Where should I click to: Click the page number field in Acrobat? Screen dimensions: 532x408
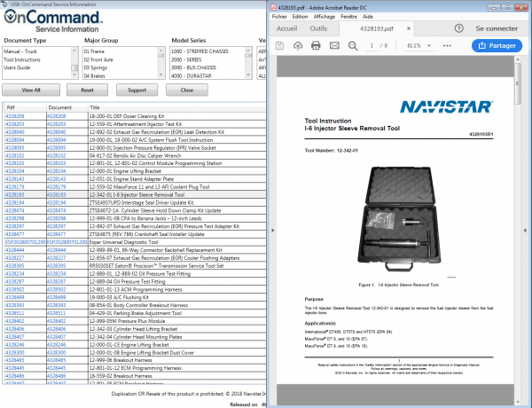pos(372,45)
